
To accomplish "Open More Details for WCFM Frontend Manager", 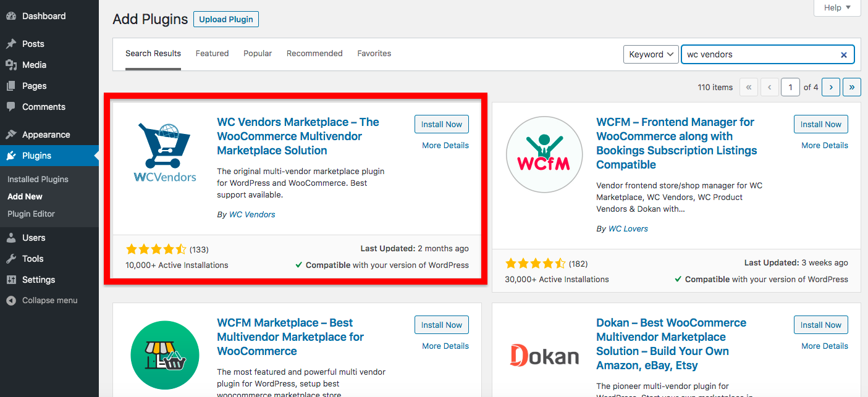I will point(825,146).
